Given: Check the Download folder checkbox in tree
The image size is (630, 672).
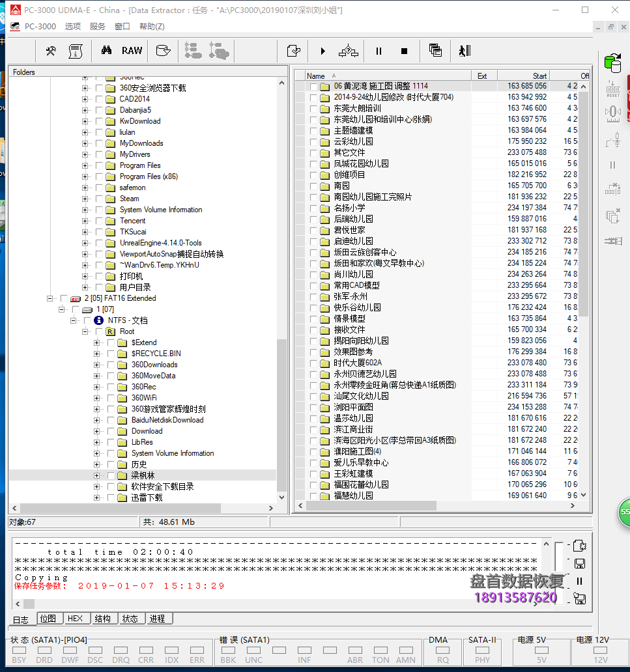Looking at the screenshot, I should (111, 431).
